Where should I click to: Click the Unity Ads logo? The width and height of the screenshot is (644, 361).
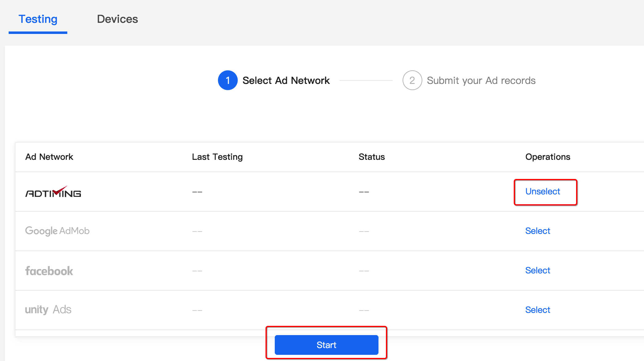(x=48, y=309)
